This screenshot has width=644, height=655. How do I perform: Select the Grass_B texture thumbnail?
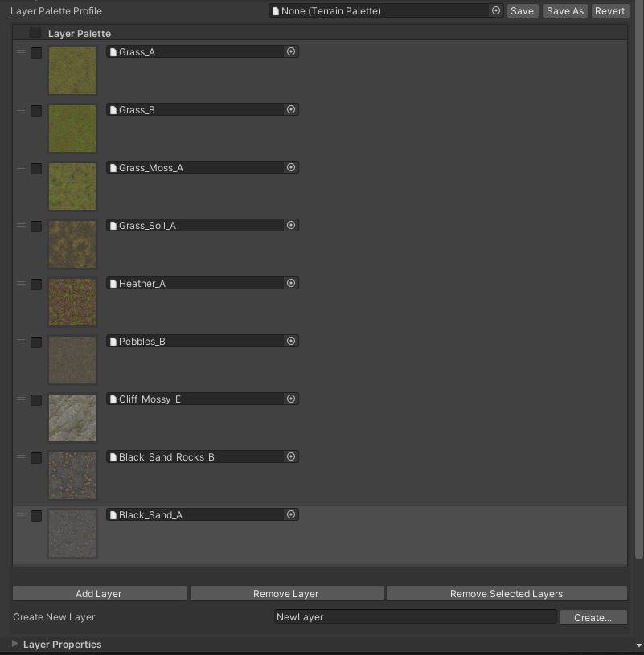pyautogui.click(x=72, y=129)
